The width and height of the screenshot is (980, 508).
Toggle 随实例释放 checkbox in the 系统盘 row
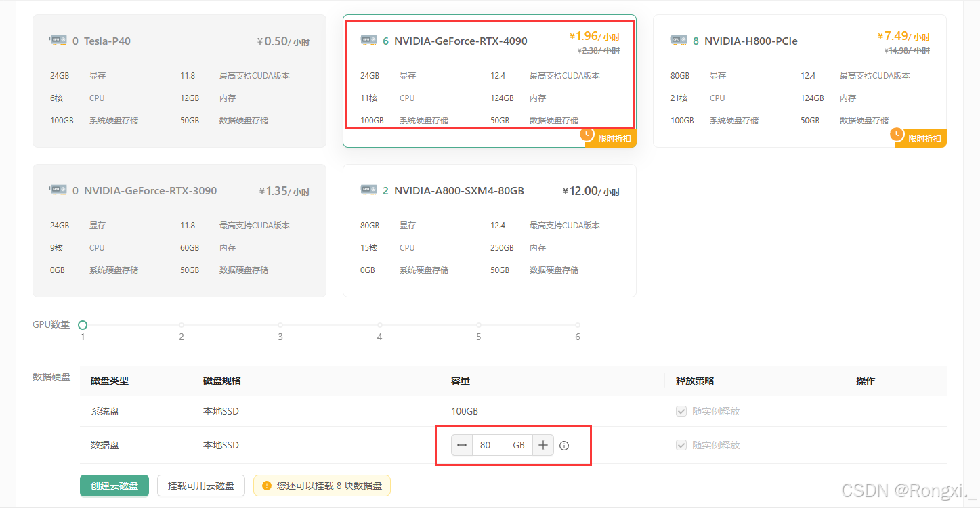pyautogui.click(x=681, y=411)
